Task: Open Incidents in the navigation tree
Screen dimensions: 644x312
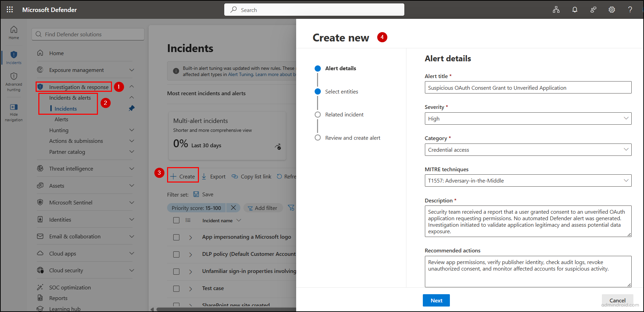Action: tap(66, 109)
